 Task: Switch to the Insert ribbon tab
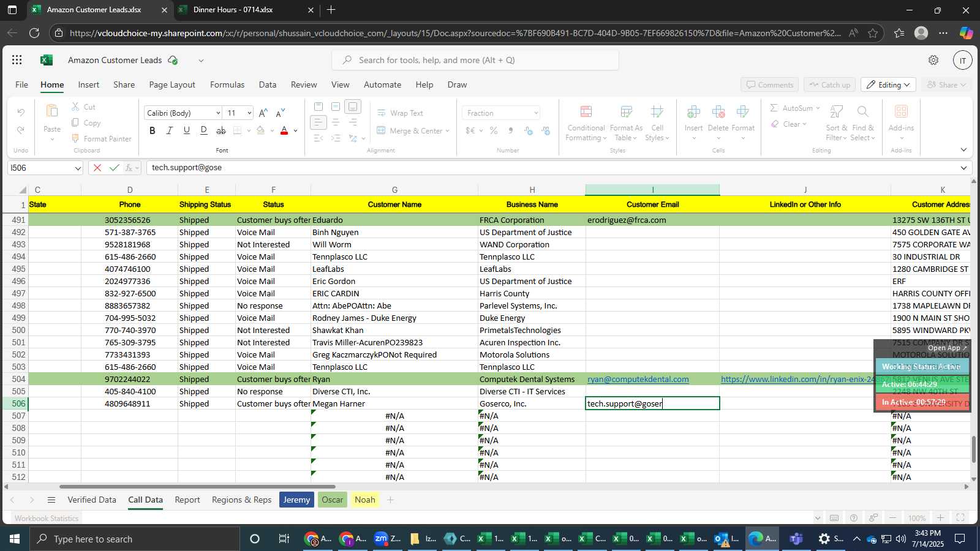[x=89, y=85]
